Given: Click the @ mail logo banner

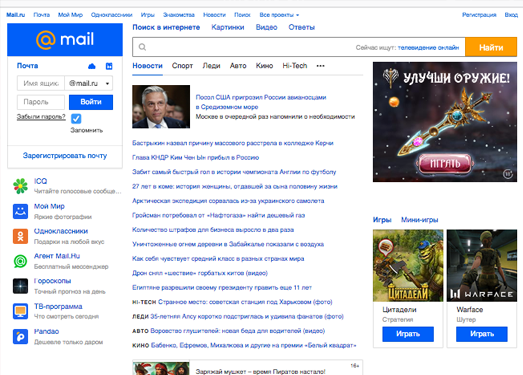Looking at the screenshot, I should coord(65,39).
